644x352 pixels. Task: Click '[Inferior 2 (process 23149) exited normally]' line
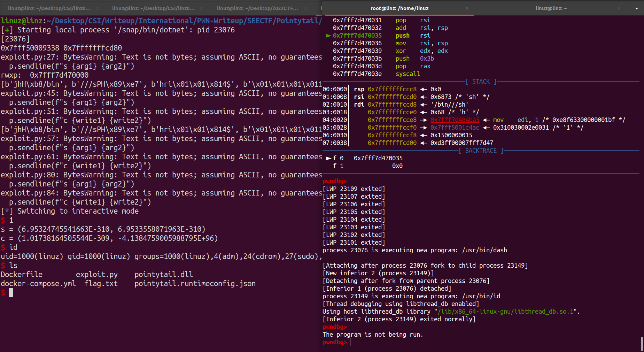pyautogui.click(x=399, y=319)
